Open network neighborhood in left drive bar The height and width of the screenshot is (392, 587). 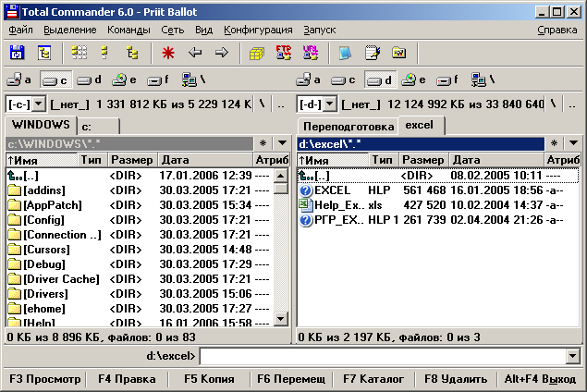(x=193, y=80)
